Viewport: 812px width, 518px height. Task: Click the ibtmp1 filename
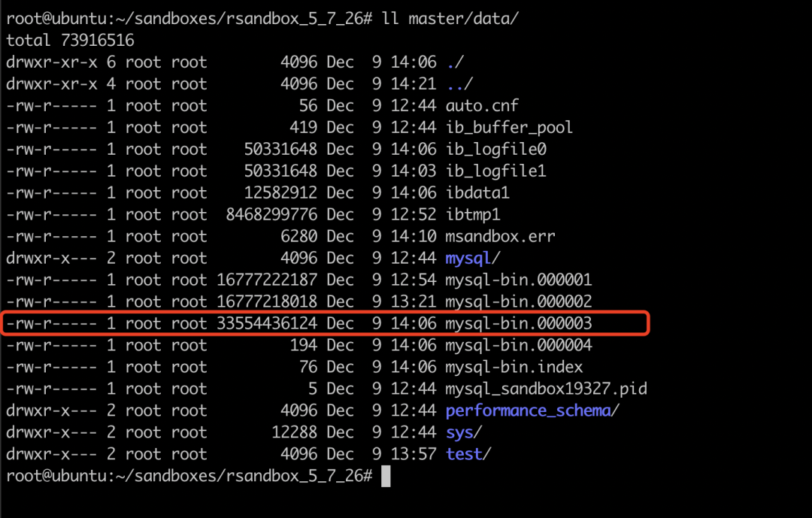473,215
